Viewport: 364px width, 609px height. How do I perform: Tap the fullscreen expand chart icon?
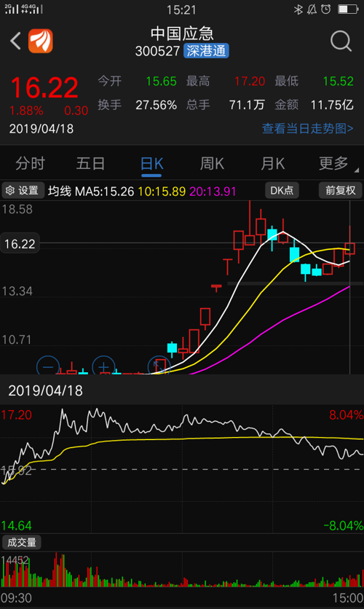pyautogui.click(x=159, y=366)
